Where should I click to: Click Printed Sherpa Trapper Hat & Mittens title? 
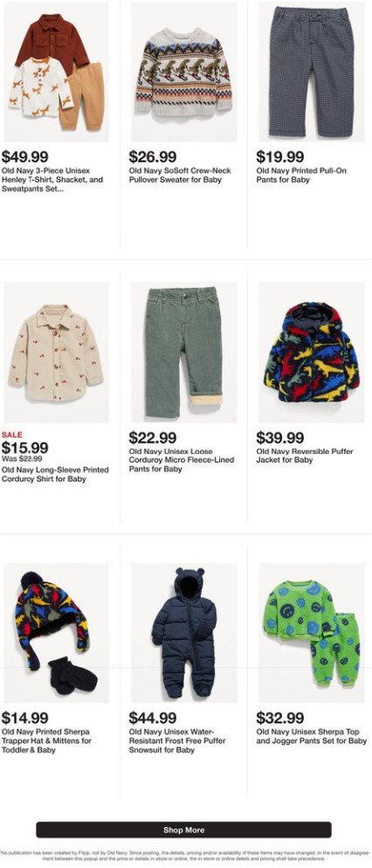click(x=46, y=741)
